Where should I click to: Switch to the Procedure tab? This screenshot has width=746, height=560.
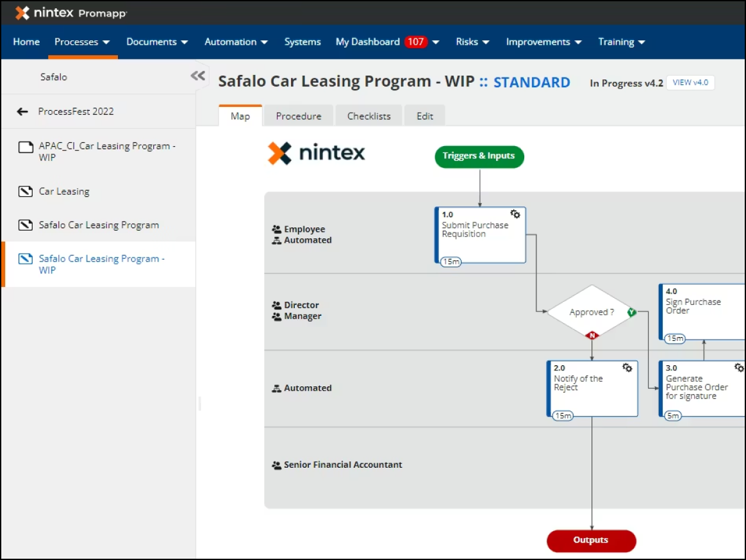tap(299, 116)
